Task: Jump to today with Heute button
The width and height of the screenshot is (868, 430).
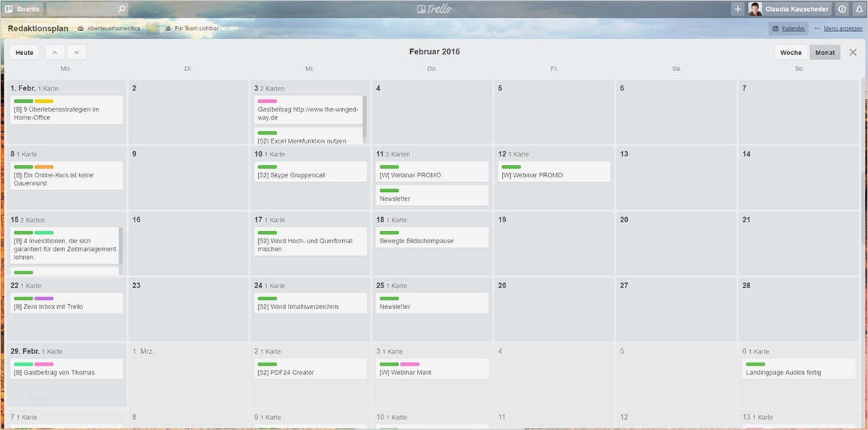Action: tap(25, 52)
